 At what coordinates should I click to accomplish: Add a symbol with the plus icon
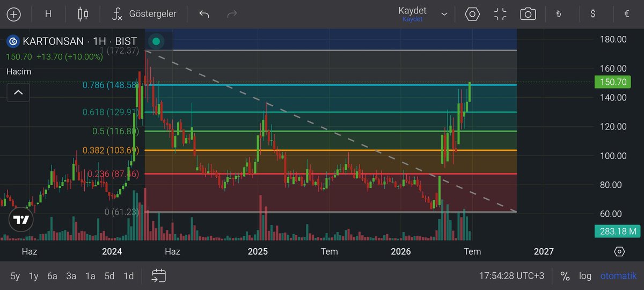[13, 14]
